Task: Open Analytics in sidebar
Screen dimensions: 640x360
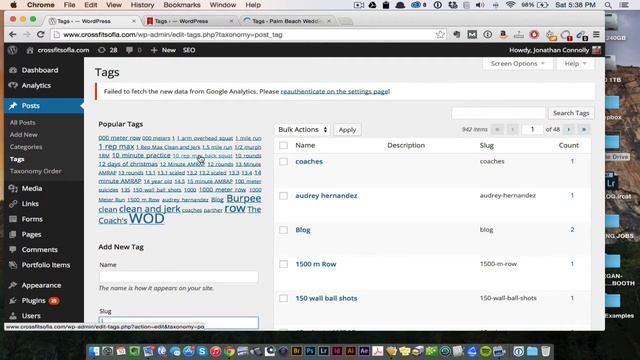Action: 36,85
